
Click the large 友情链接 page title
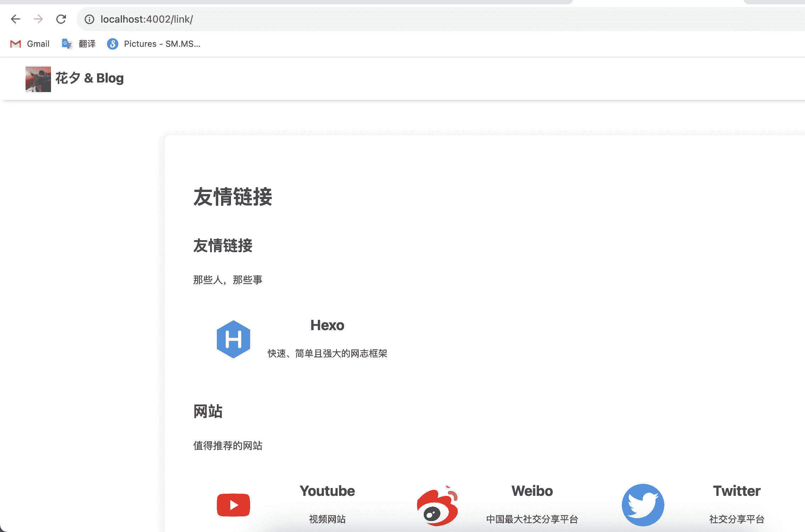click(233, 197)
